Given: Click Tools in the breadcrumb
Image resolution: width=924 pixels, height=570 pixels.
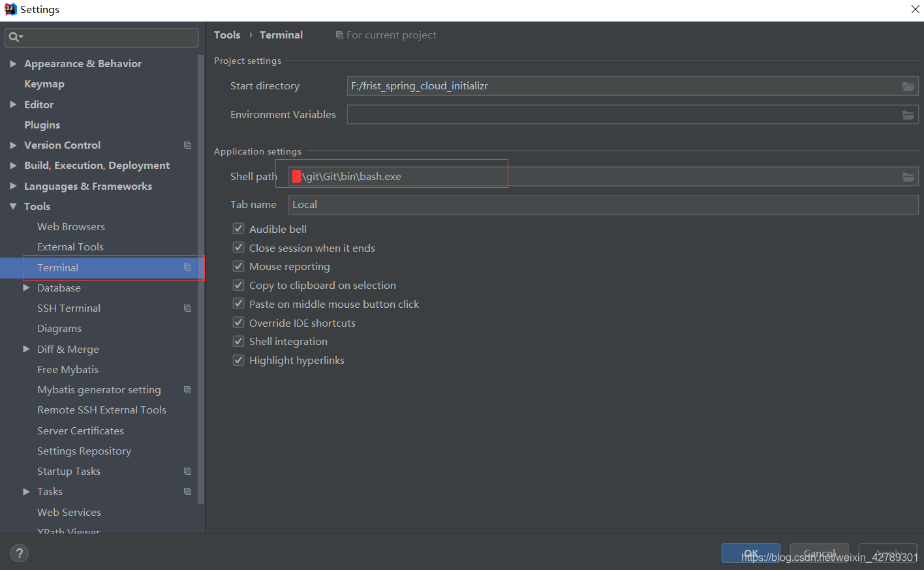Looking at the screenshot, I should (x=227, y=35).
